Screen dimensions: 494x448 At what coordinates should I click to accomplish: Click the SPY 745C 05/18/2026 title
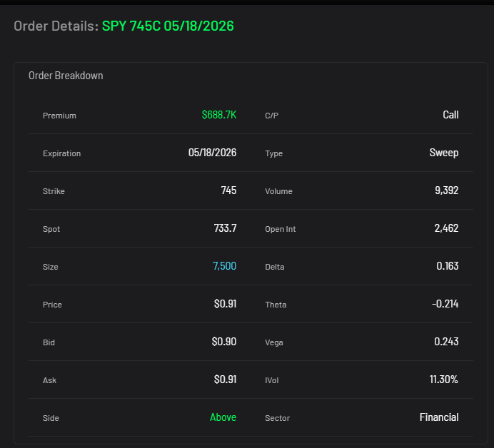click(x=168, y=26)
